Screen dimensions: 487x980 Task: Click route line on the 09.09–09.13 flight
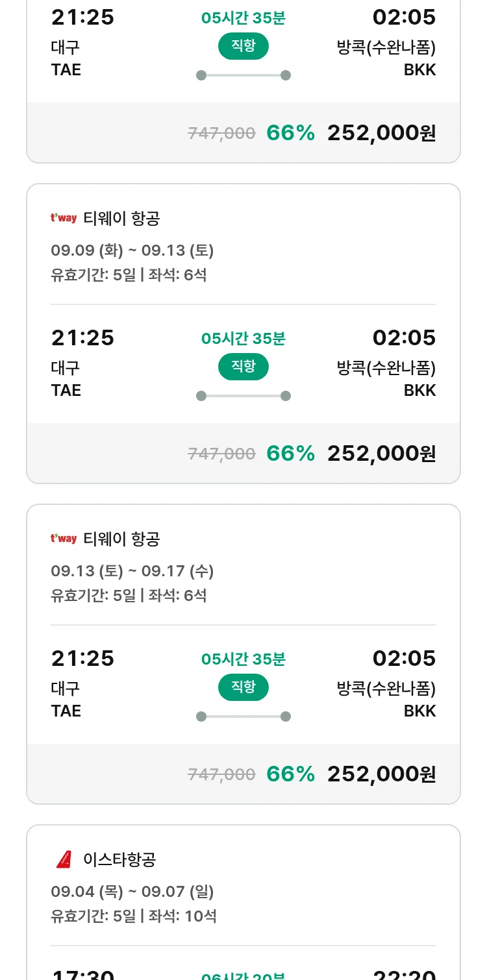(243, 396)
